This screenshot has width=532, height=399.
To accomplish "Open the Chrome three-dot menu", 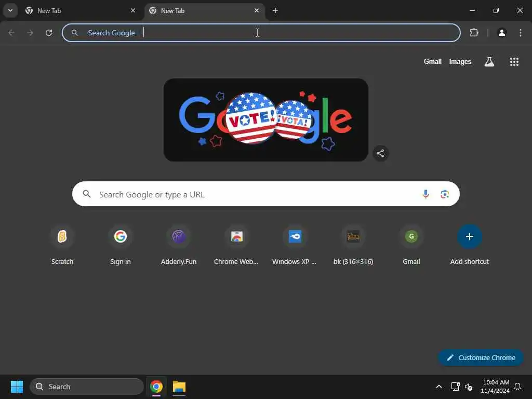I will 521,33.
